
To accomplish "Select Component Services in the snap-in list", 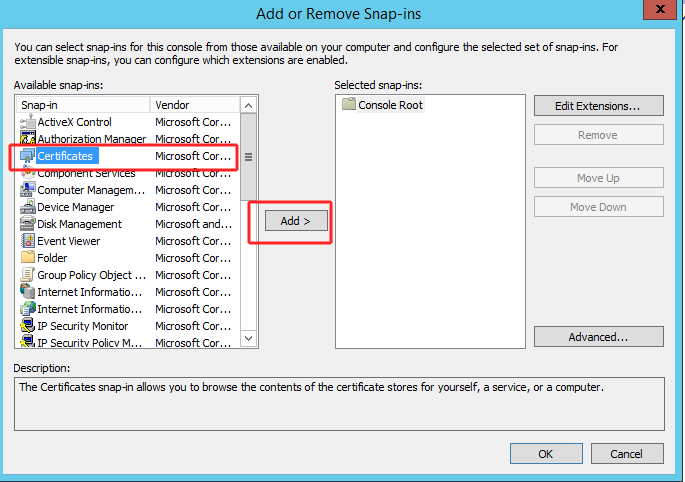I will coord(85,173).
